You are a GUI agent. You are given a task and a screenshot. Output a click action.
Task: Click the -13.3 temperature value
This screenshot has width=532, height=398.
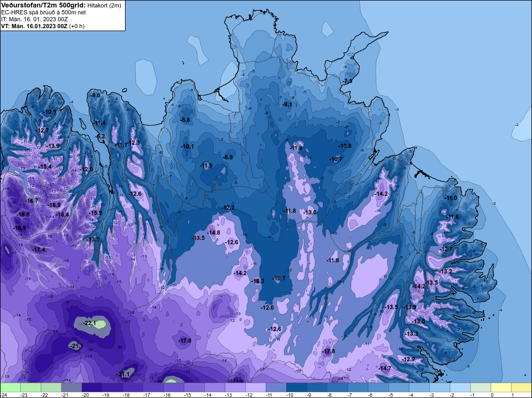pos(412,334)
